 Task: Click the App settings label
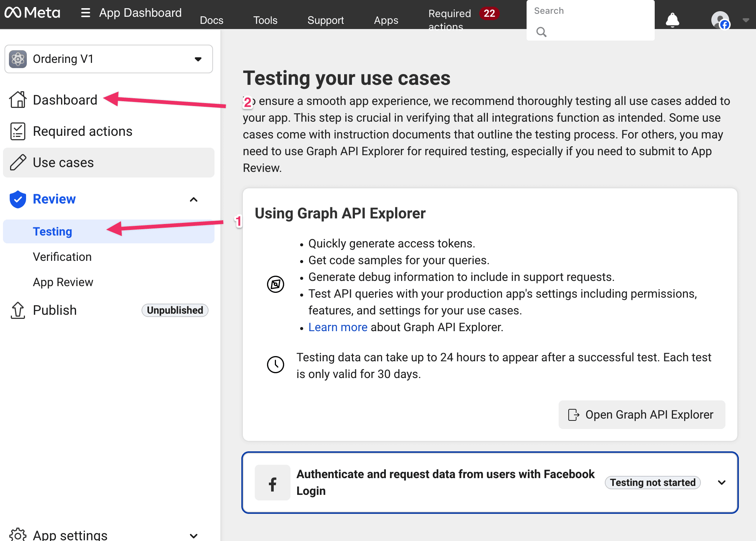click(70, 535)
